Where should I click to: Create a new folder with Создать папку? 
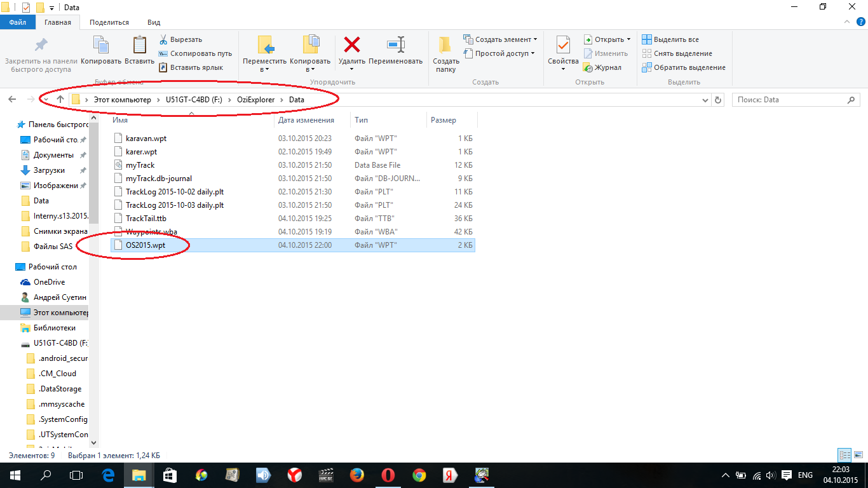[446, 53]
